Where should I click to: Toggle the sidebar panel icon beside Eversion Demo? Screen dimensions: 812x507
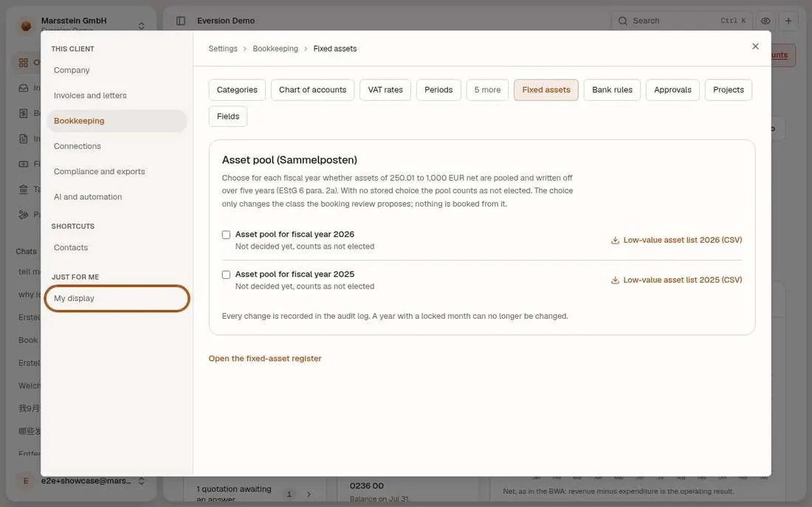point(181,21)
